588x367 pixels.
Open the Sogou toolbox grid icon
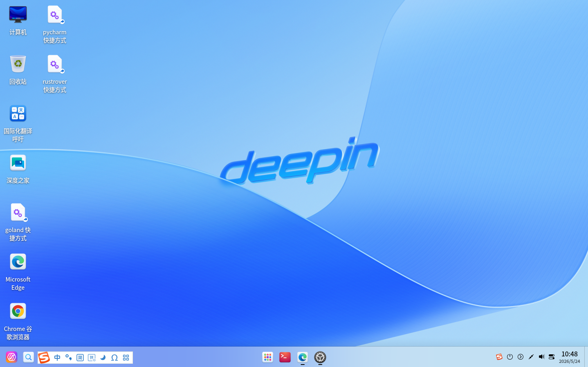pos(126,358)
